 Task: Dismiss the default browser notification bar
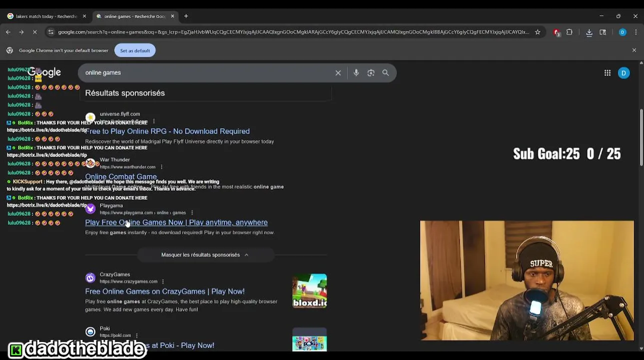click(x=634, y=50)
